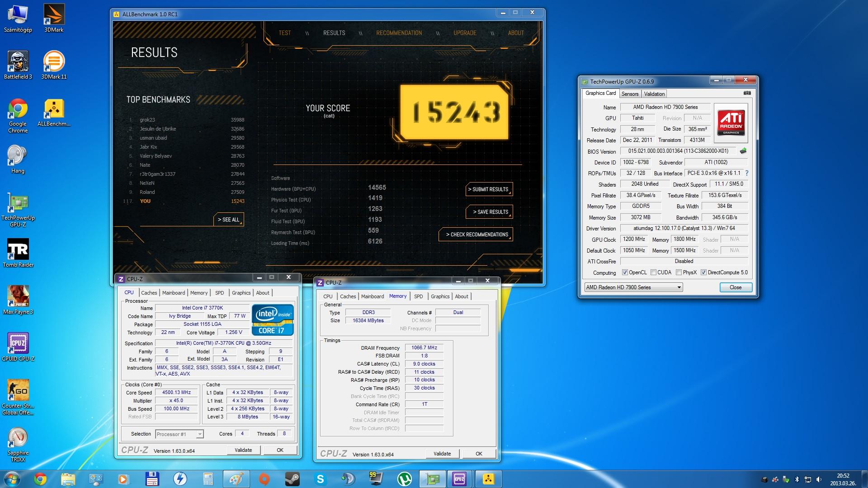Open the ABOUT tab in ALLBenchmark
Screen dimensions: 868x488
point(516,33)
